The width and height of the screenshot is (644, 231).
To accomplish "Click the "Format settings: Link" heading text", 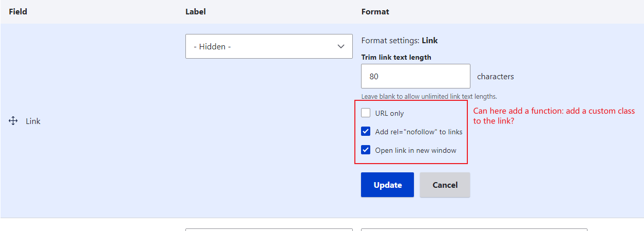I will click(x=400, y=40).
